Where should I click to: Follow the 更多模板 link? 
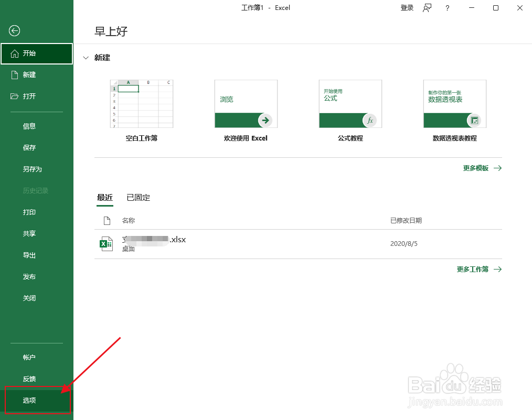476,168
